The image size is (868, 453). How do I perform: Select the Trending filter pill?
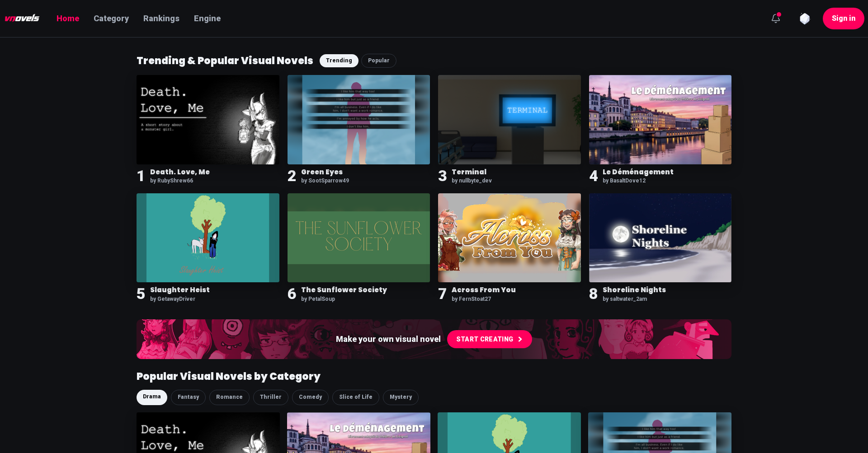(x=339, y=61)
